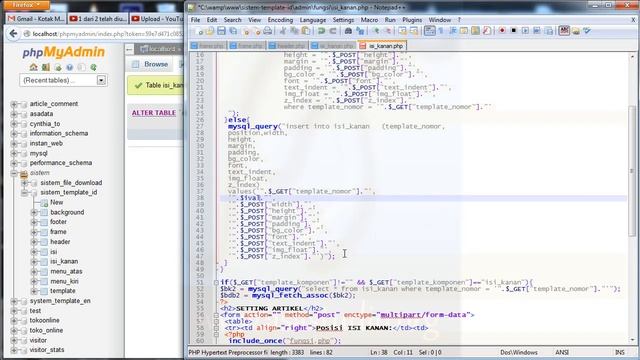Viewport: 640px width, 360px height.
Task: Open the menu_atas table in the tree
Action: click(66, 271)
